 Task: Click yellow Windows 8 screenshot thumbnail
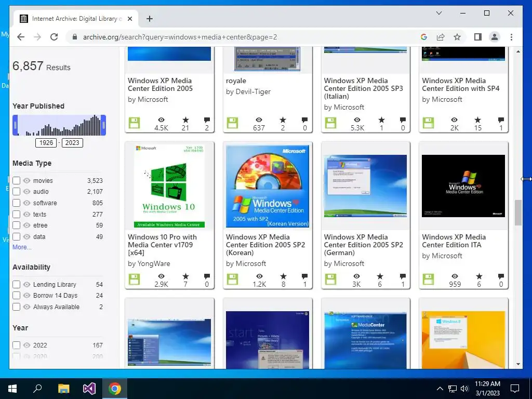463,340
